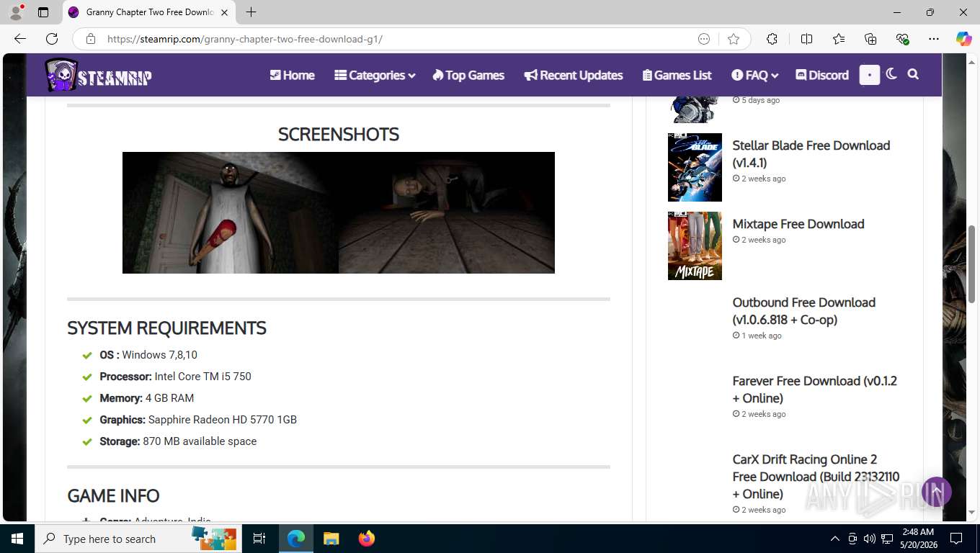Click the address bar URL
The width and height of the screenshot is (980, 553).
click(245, 39)
